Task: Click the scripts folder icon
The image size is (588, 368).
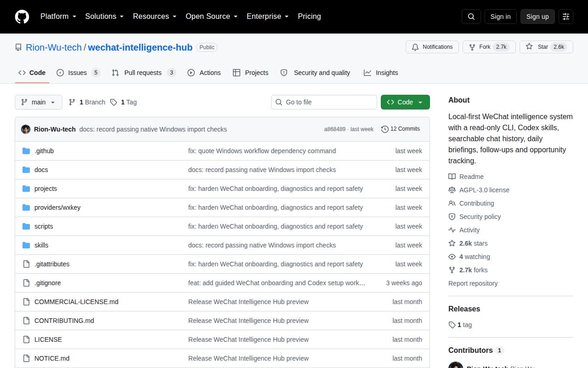Action: pos(26,226)
